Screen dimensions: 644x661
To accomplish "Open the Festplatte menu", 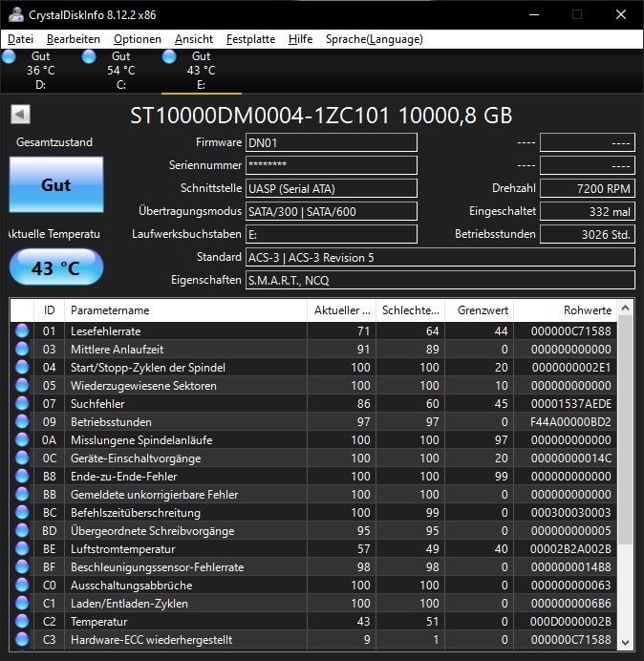I will point(250,39).
